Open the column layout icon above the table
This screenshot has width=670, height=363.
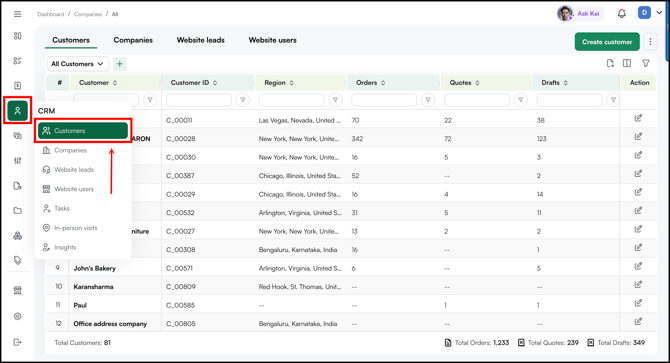coord(627,63)
